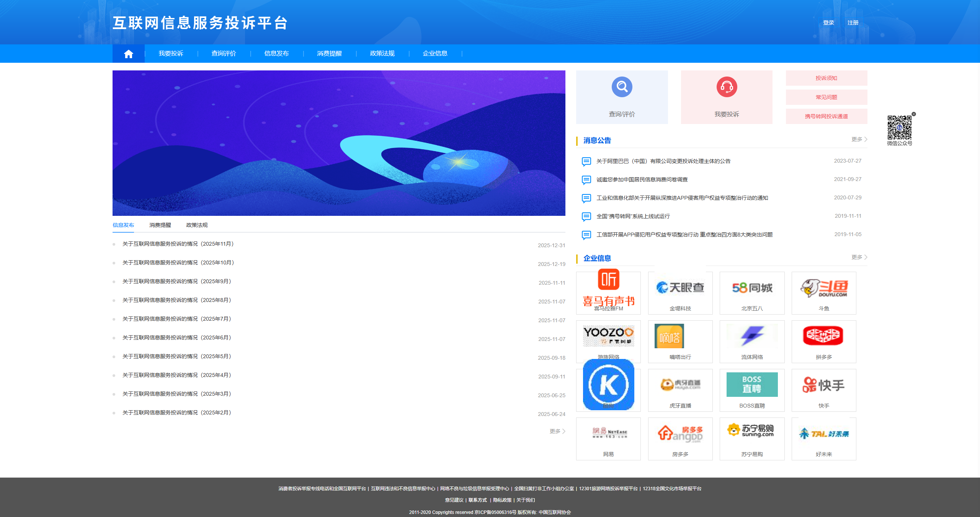Click the BOSS直聘 logo
Image resolution: width=980 pixels, height=517 pixels.
[752, 385]
